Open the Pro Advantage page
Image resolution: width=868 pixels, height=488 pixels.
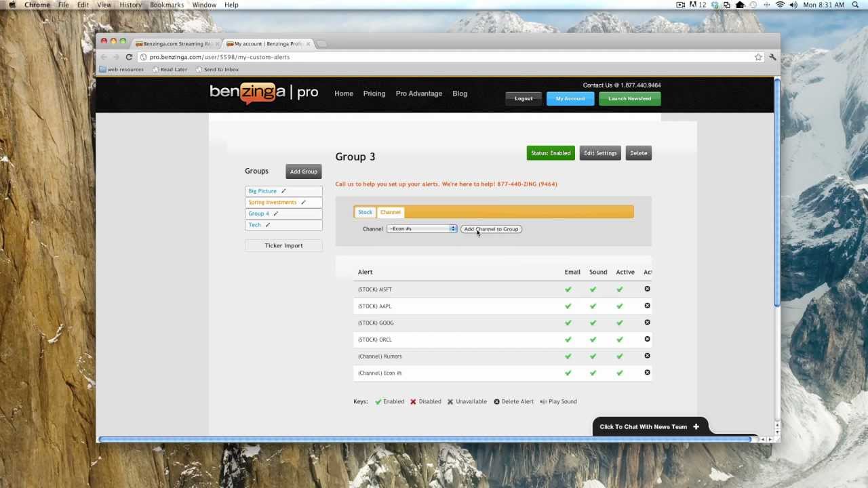418,94
